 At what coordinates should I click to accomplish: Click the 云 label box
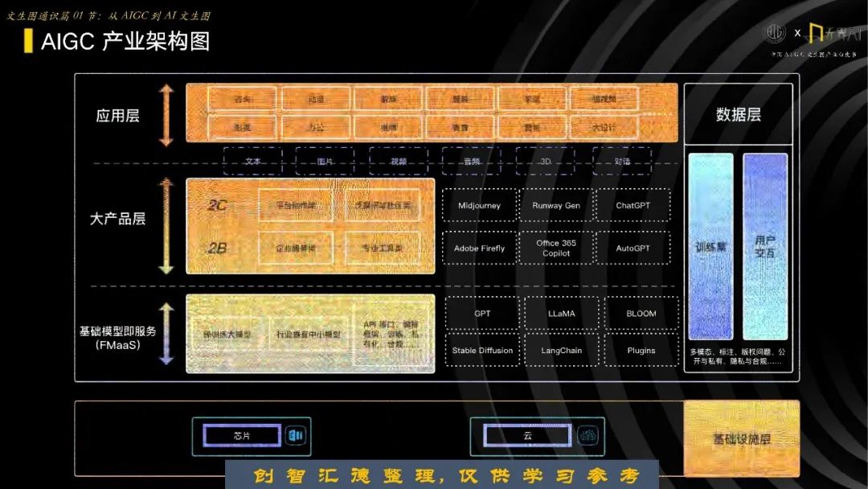[x=527, y=435]
